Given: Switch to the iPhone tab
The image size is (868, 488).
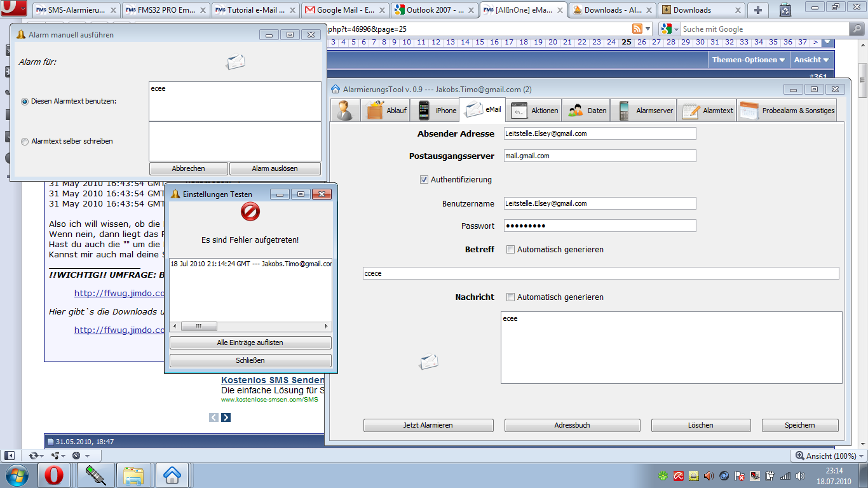Looking at the screenshot, I should pos(435,110).
